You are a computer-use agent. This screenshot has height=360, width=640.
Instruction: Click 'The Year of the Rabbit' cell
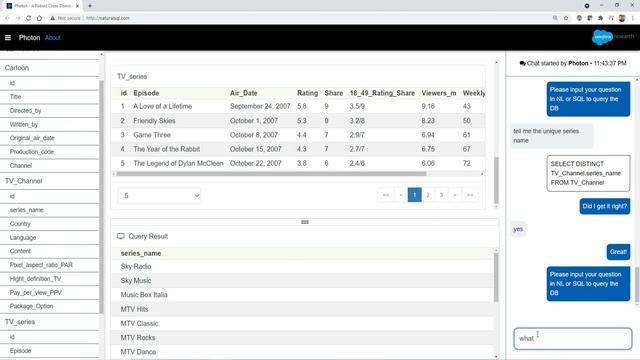click(x=167, y=149)
